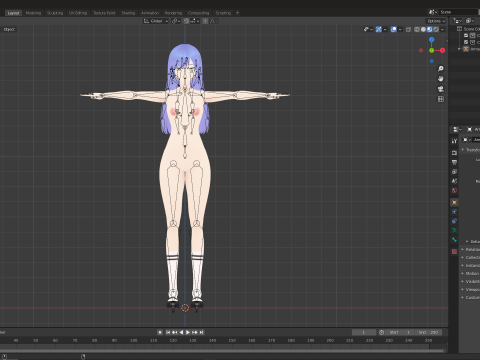Click the dark red negative X gizmo dot
480x360 pixels.
coord(421,50)
